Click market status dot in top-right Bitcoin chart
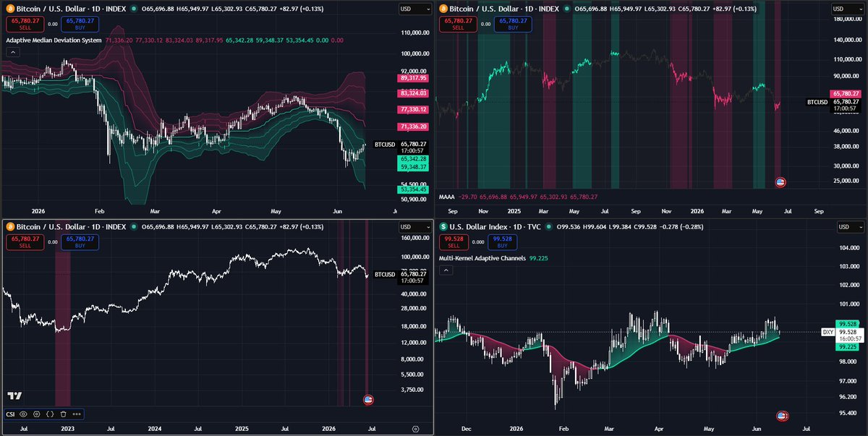 (567, 9)
